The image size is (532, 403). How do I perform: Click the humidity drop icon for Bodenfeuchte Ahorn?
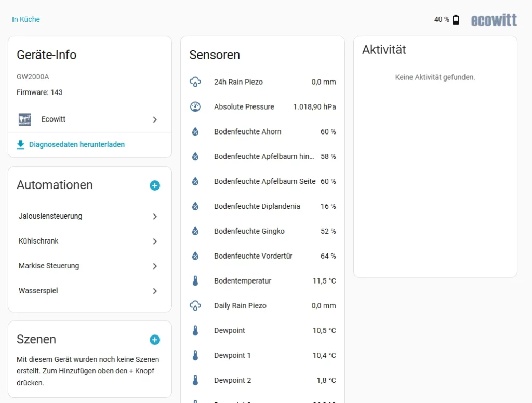pyautogui.click(x=195, y=131)
